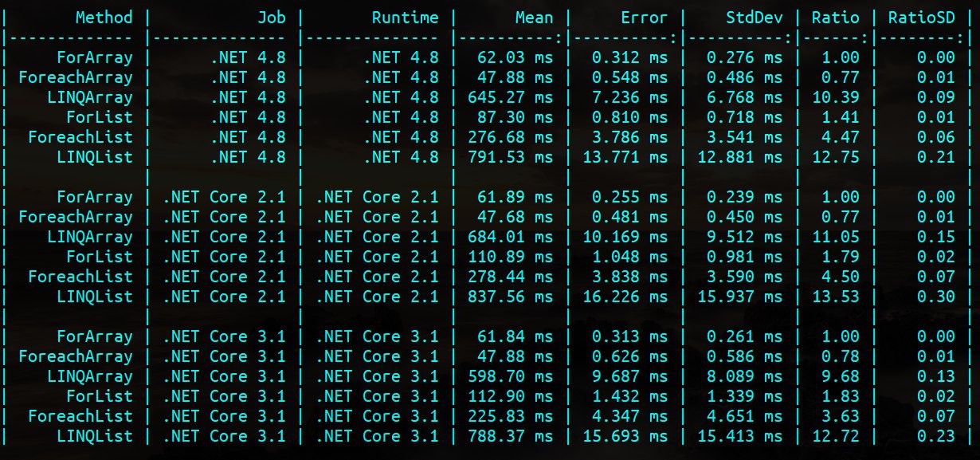Click the ratio value 1.41

841,117
